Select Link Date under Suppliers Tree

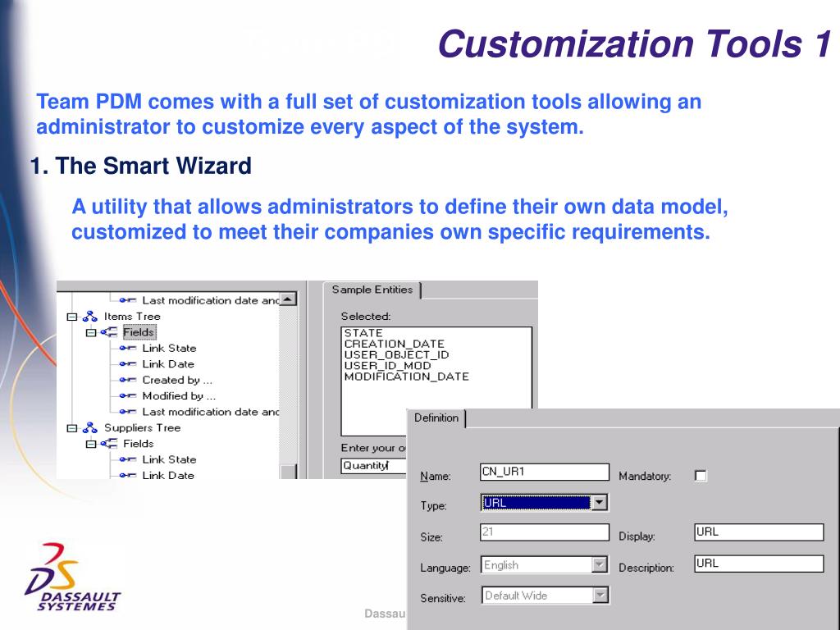click(168, 475)
